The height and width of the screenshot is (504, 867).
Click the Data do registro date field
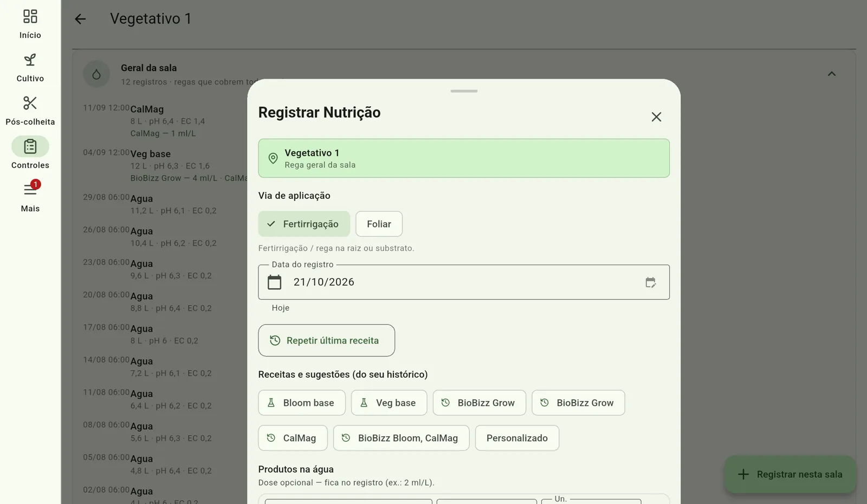pyautogui.click(x=464, y=282)
